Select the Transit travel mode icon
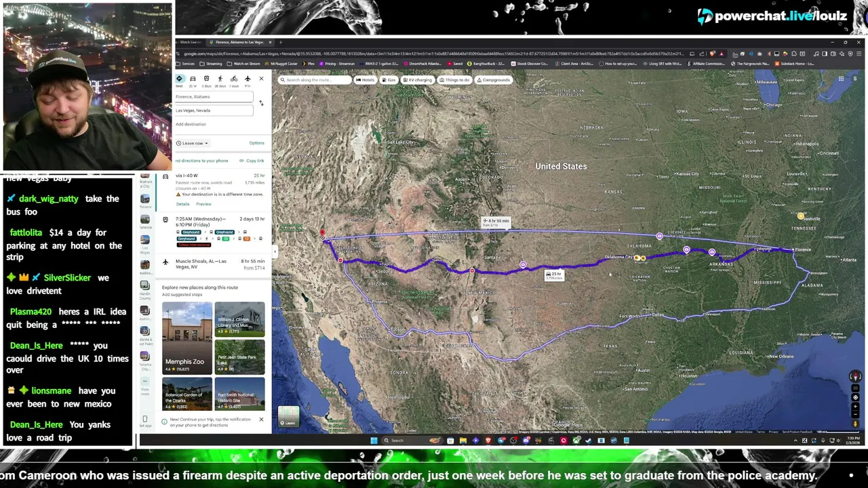 click(206, 79)
